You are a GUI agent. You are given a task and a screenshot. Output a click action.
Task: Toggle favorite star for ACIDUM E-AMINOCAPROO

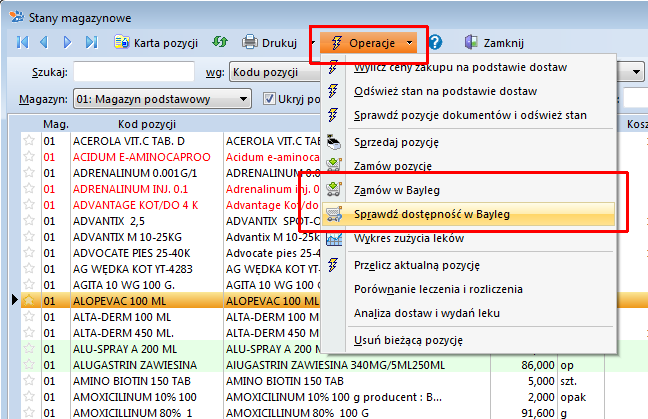coord(29,156)
